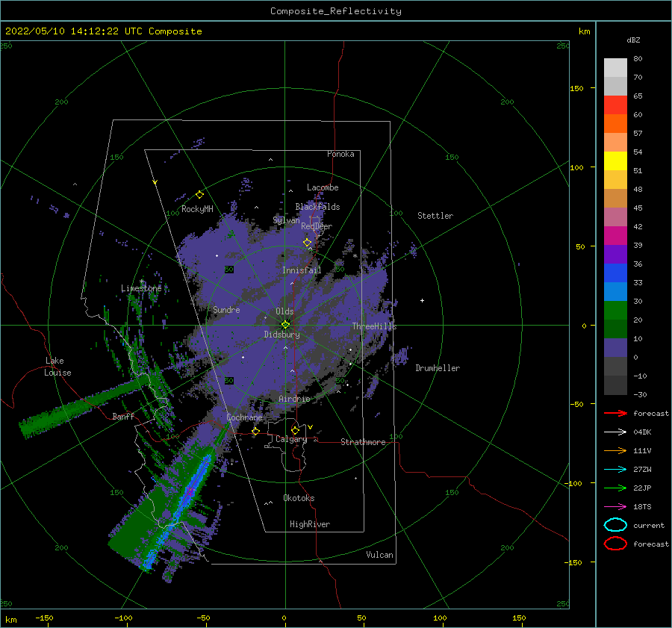672x628 pixels.
Task: Click the yellow diamond marker above Calgary
Action: (295, 430)
